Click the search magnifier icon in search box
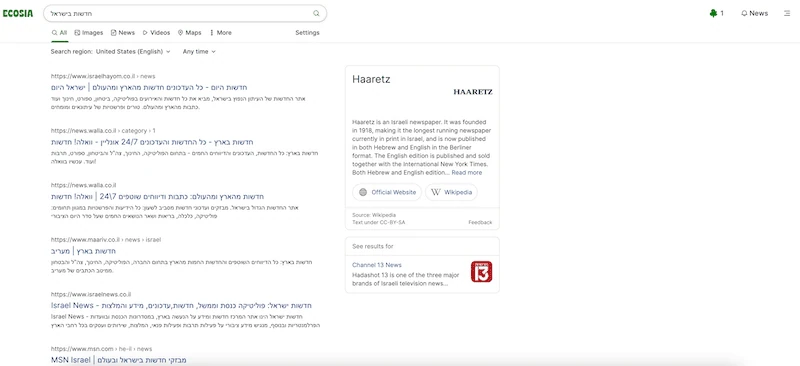 [x=316, y=13]
